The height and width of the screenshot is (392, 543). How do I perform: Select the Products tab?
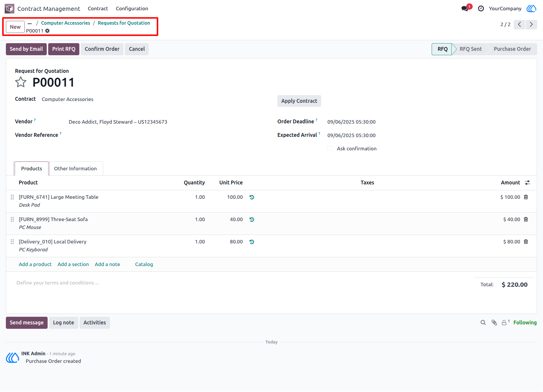point(31,169)
